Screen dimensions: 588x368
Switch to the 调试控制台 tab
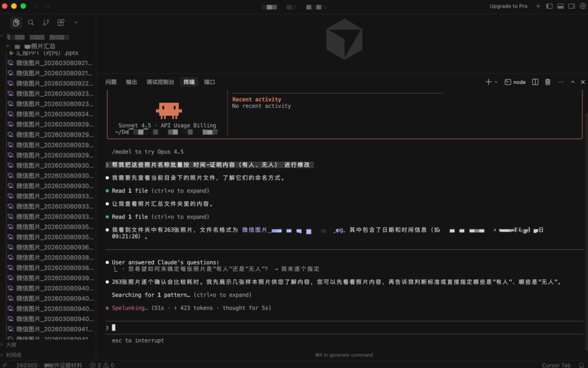[160, 82]
